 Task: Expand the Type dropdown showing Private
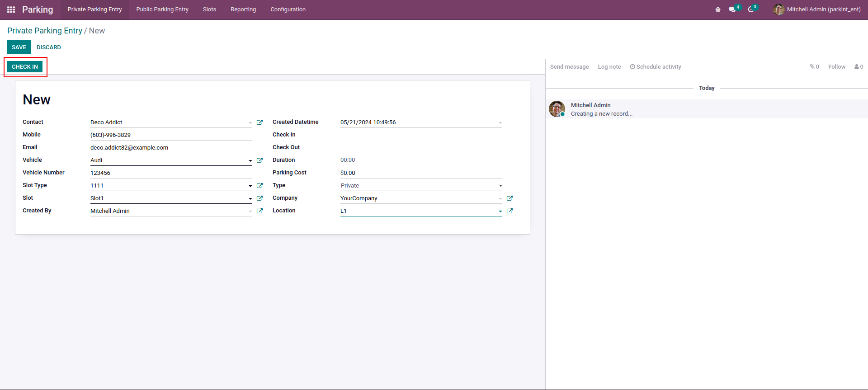[500, 186]
